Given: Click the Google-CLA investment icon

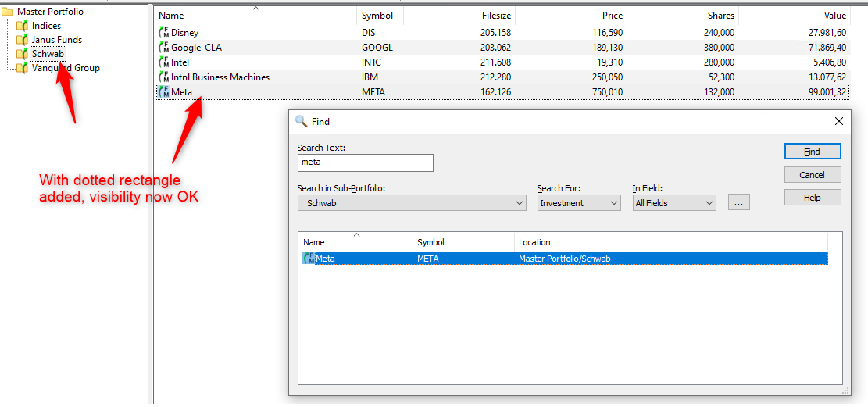Looking at the screenshot, I should pyautogui.click(x=164, y=48).
